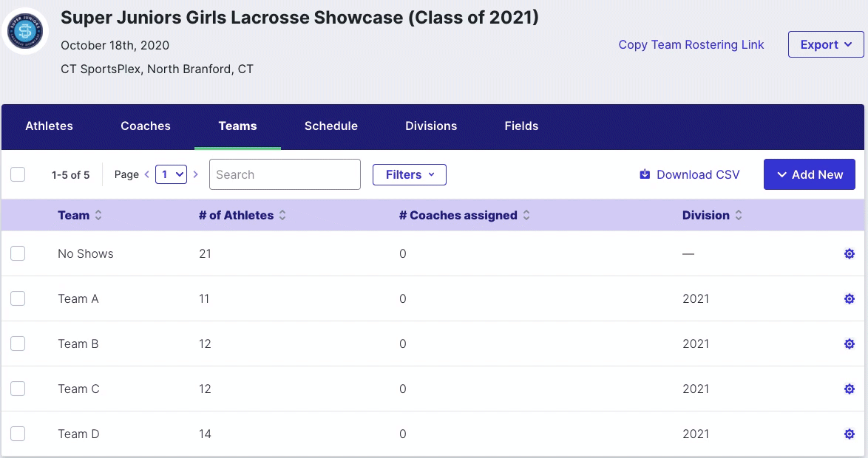Switch to the Coaches tab

146,126
